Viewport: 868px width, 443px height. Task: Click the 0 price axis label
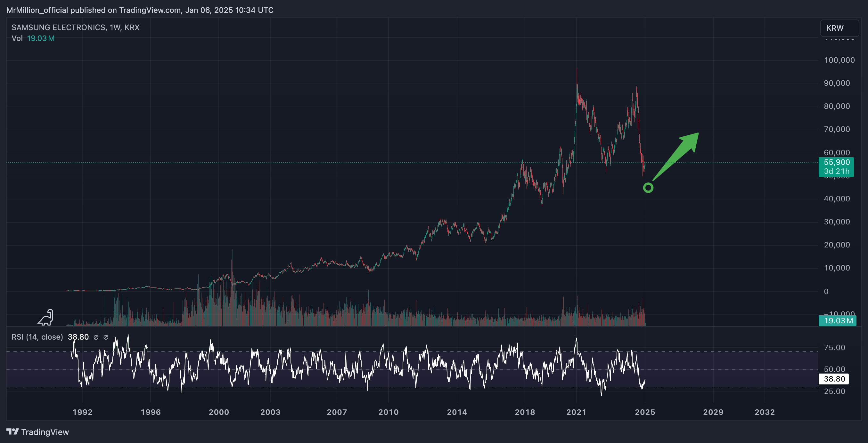tap(826, 292)
